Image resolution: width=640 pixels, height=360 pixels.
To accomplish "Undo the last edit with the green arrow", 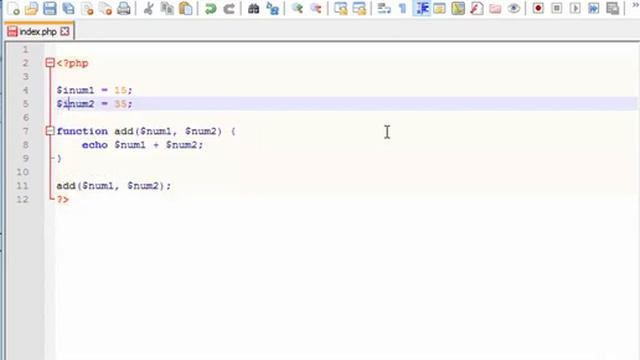I will [211, 8].
